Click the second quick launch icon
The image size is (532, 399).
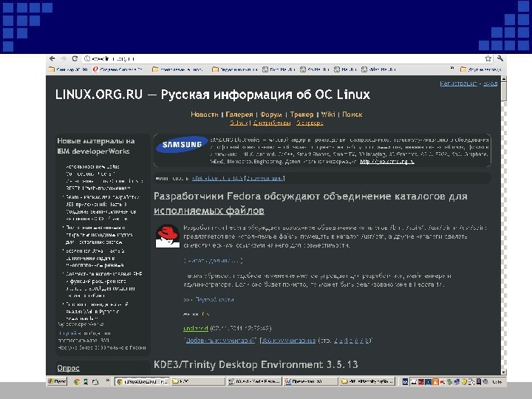[x=86, y=382]
